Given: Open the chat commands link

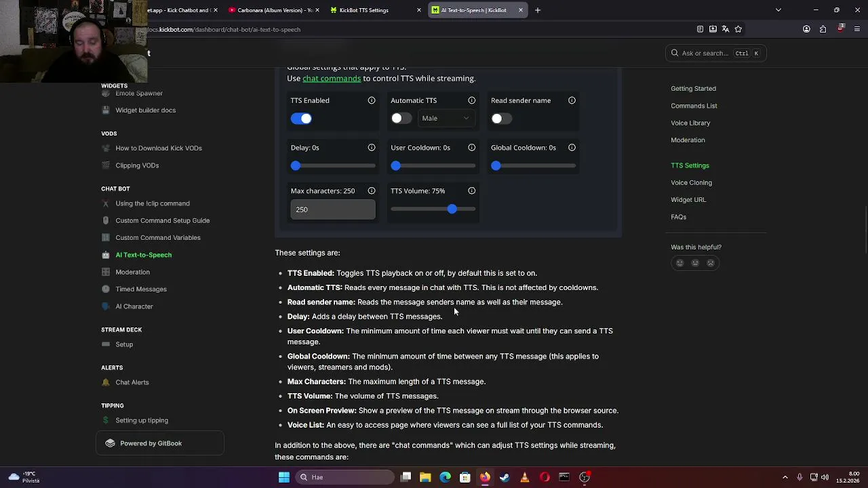Looking at the screenshot, I should 332,78.
